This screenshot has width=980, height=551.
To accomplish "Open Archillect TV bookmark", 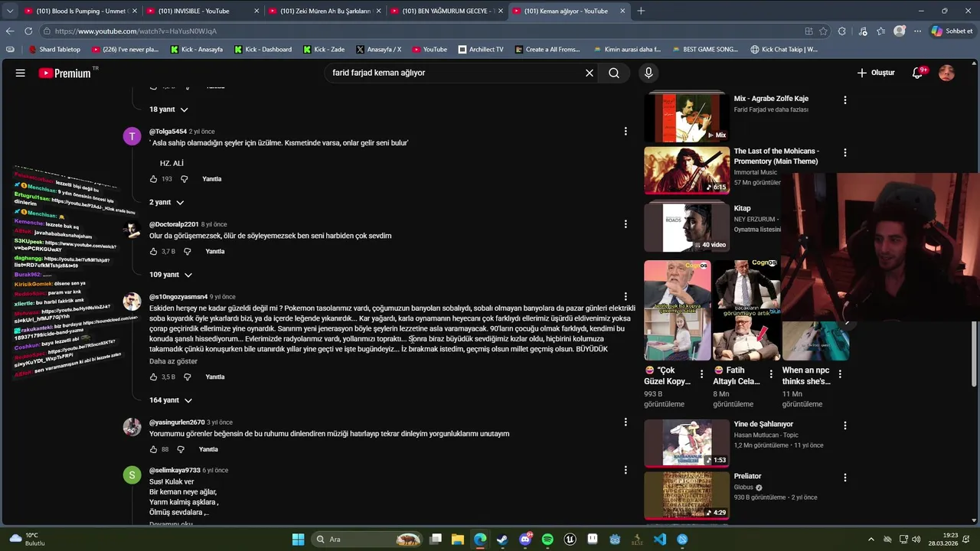I will click(x=481, y=50).
